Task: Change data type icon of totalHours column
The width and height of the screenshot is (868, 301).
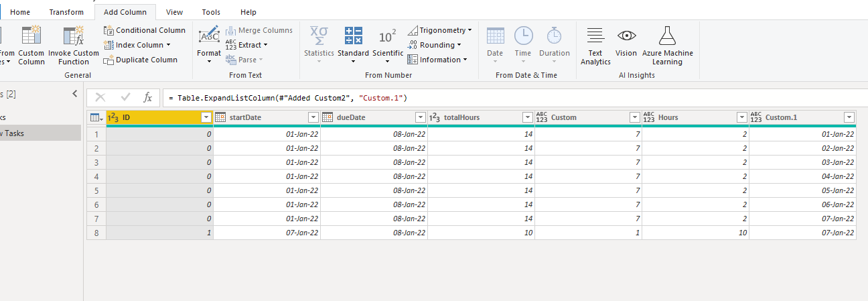Action: tap(435, 117)
